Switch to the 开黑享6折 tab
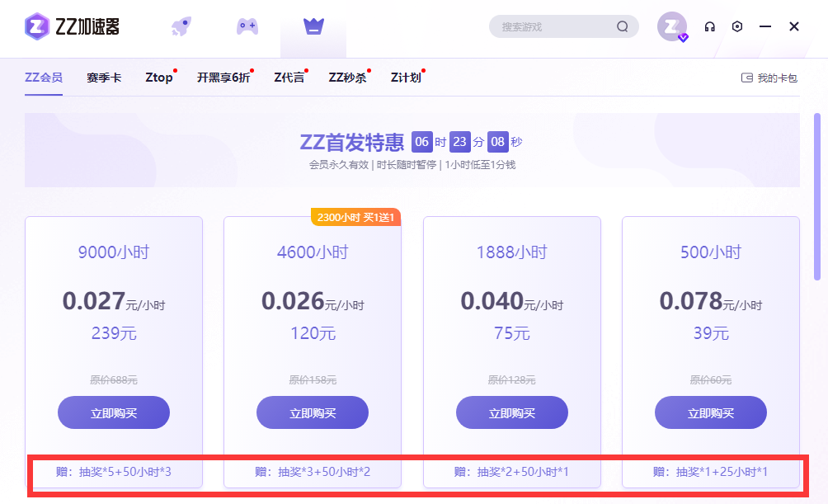 pyautogui.click(x=223, y=78)
